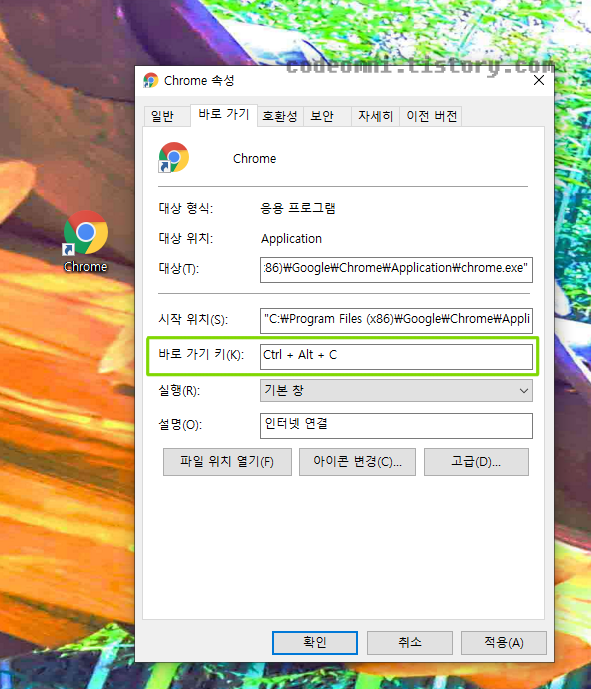591x689 pixels.
Task: Focus the 바로 가기 키(K) shortcut field
Action: coord(396,356)
